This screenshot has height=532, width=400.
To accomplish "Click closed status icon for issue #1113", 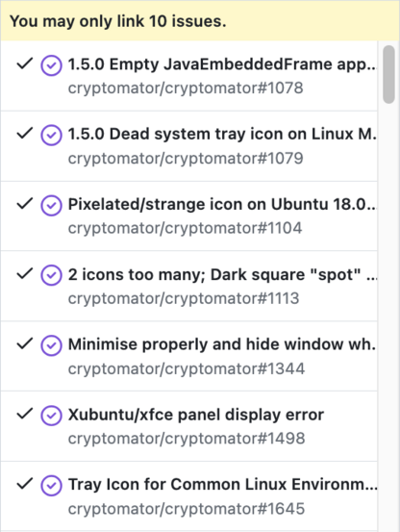I will point(51,275).
